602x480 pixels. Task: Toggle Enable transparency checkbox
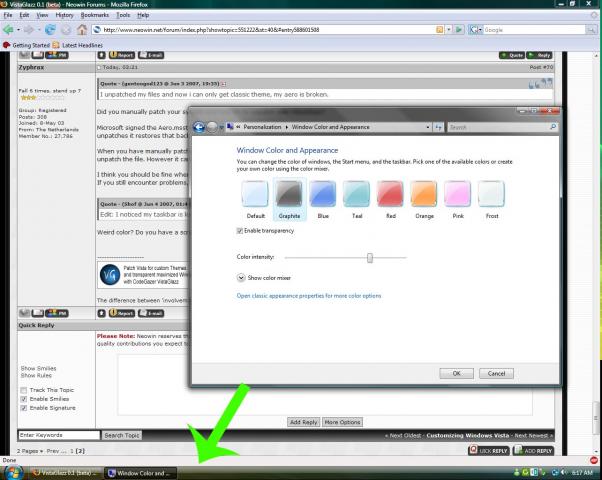tap(240, 231)
